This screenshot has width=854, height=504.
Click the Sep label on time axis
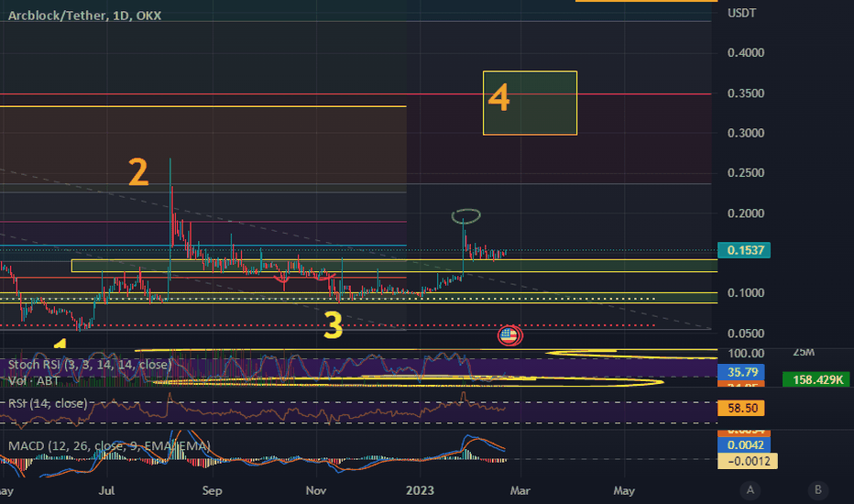[212, 490]
